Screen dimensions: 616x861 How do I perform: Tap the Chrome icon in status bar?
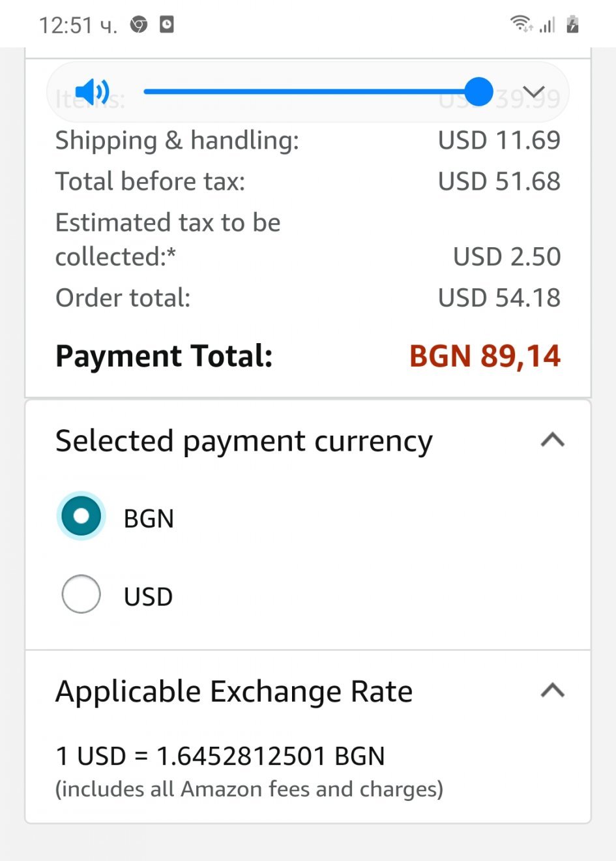(139, 25)
